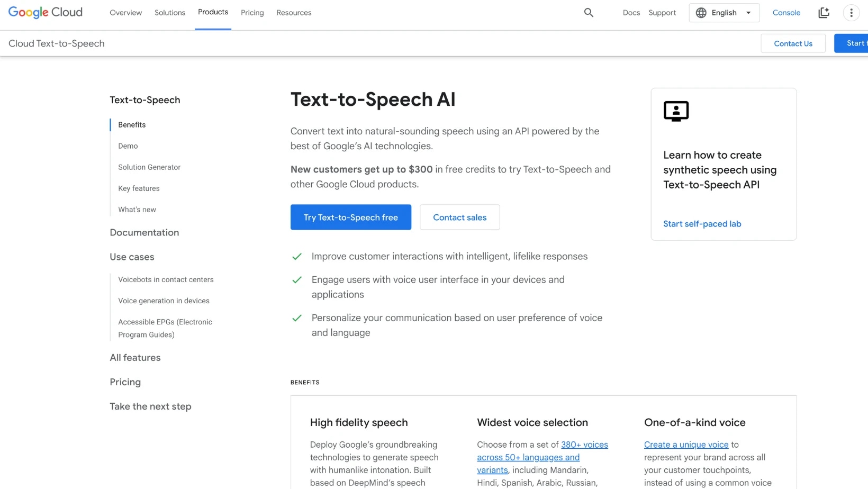Click the globe language icon
868x489 pixels.
point(701,13)
